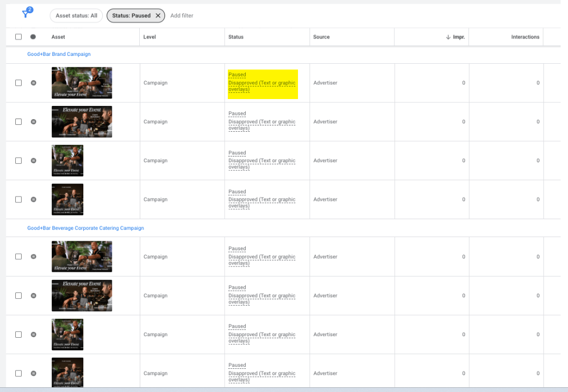Click the filter funnel icon

coord(26,15)
